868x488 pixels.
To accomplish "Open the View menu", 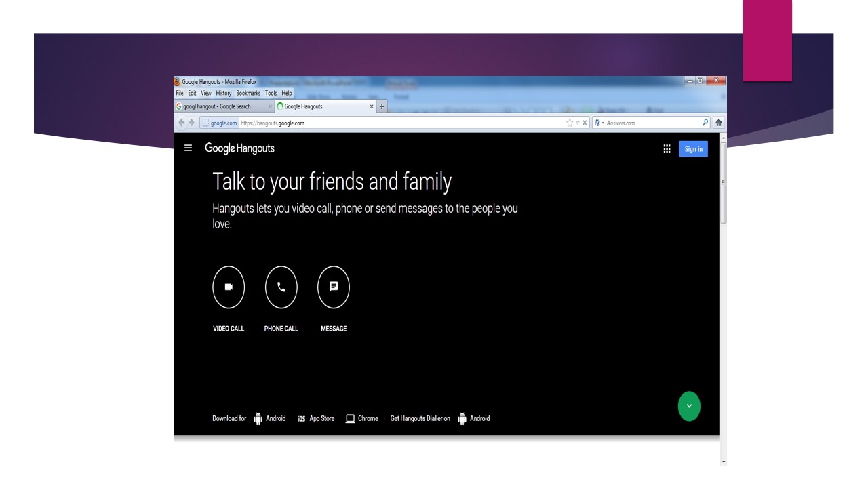I will [206, 93].
